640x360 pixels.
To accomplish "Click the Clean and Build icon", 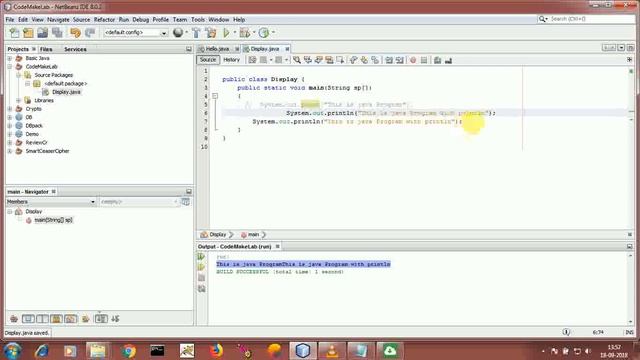I will pyautogui.click(x=211, y=33).
